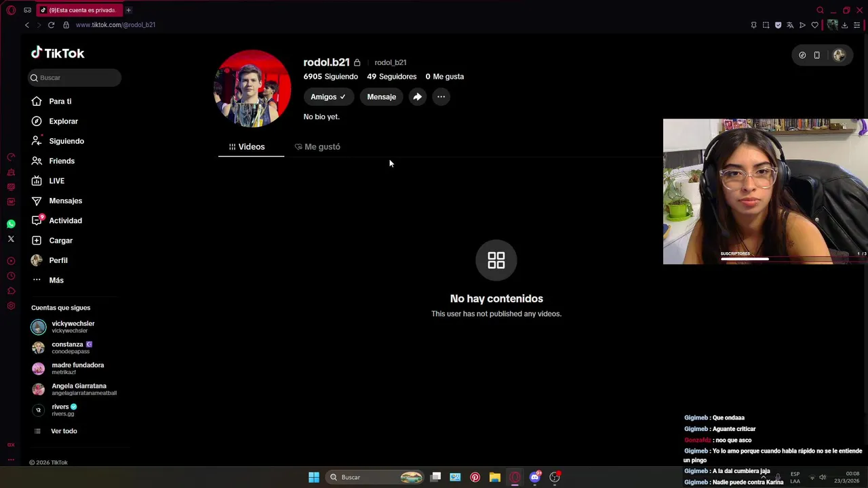The width and height of the screenshot is (868, 488).
Task: Open the GX Corner gamepad icon
Action: coord(27,10)
